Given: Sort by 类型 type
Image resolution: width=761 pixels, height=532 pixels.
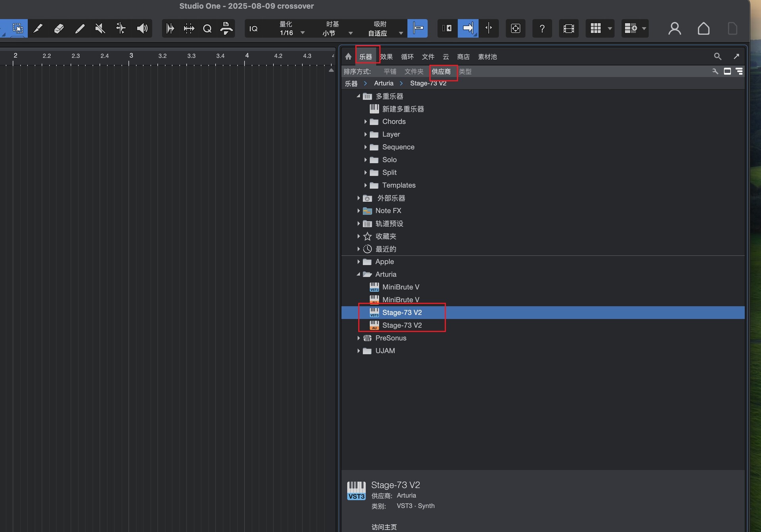Looking at the screenshot, I should tap(465, 71).
